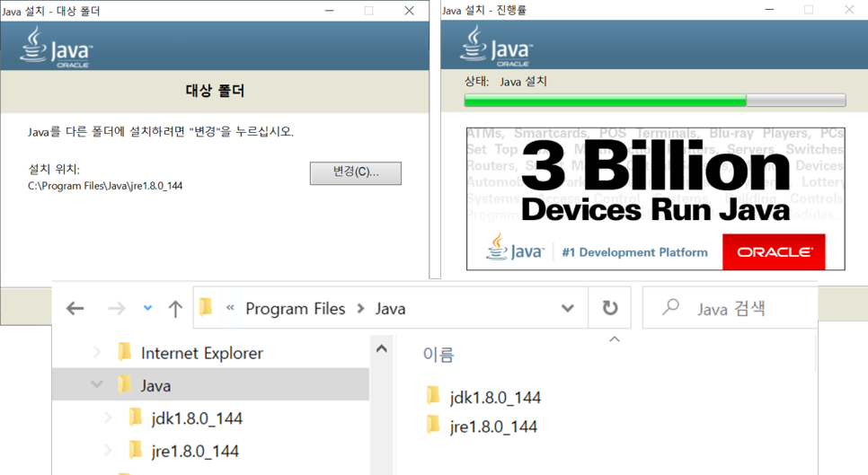This screenshot has height=475, width=868.
Task: Click the 3 Billion Devices banner
Action: (655, 198)
